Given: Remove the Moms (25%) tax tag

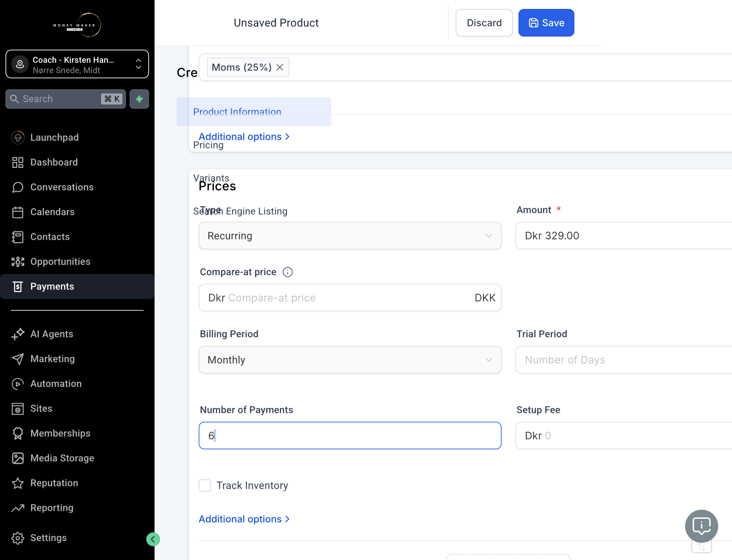Looking at the screenshot, I should (x=280, y=67).
